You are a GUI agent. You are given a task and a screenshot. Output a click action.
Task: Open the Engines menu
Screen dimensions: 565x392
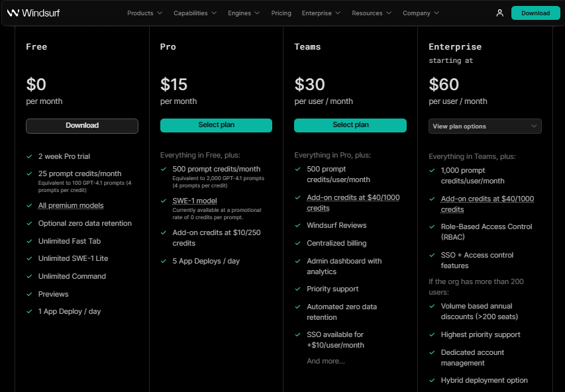click(x=244, y=13)
